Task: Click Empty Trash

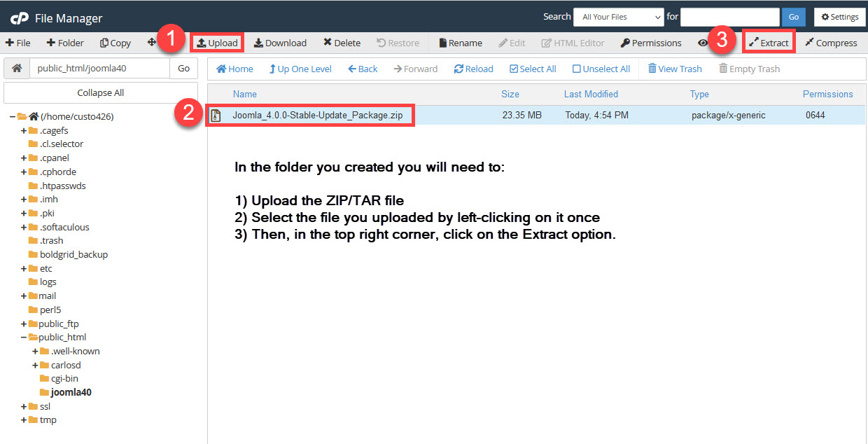Action: point(749,69)
